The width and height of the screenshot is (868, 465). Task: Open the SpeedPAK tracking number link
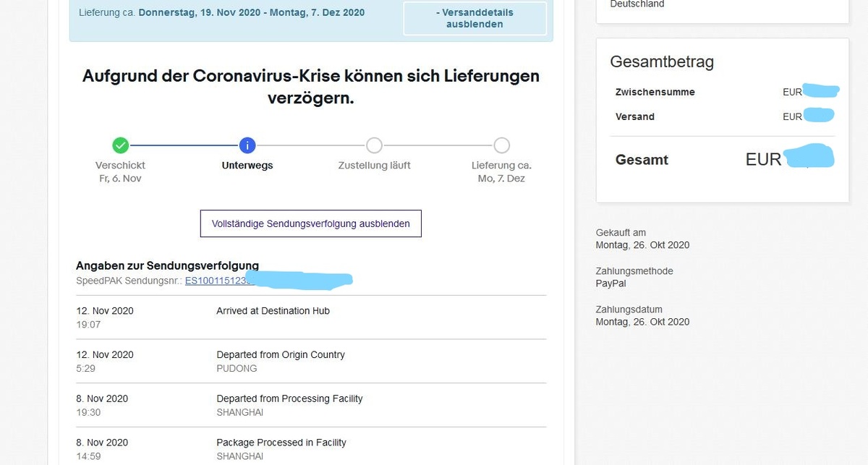point(216,281)
